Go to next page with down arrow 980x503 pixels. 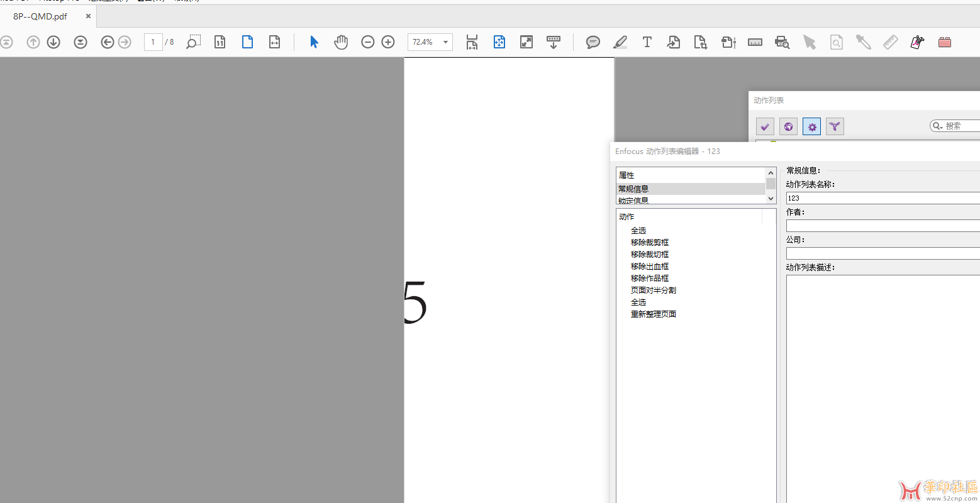point(53,42)
